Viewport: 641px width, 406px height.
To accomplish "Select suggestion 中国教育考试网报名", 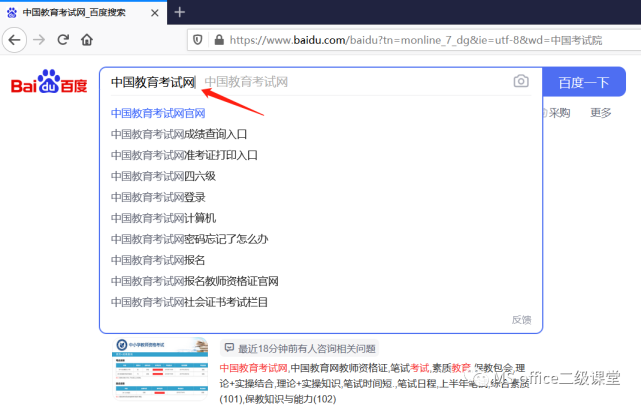I will pyautogui.click(x=158, y=260).
